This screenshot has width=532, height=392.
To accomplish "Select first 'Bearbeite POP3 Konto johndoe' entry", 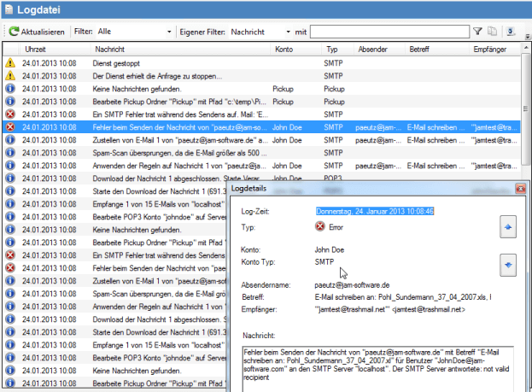I will pos(159,217).
